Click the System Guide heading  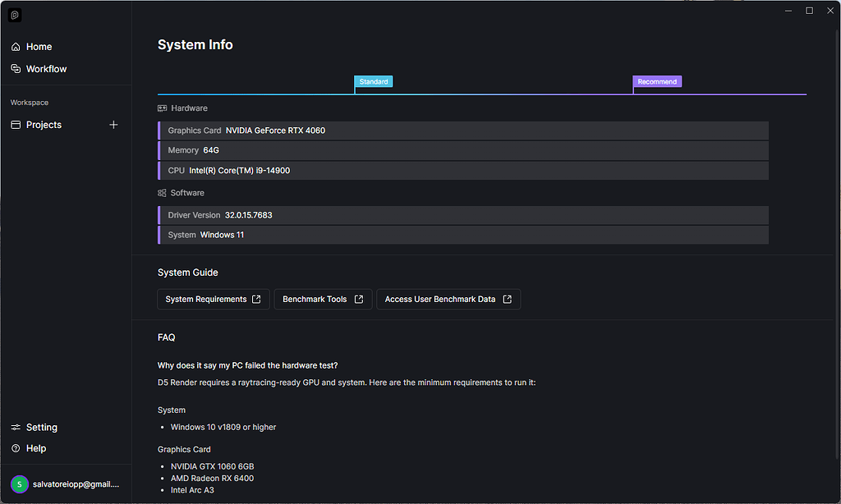[x=188, y=273]
